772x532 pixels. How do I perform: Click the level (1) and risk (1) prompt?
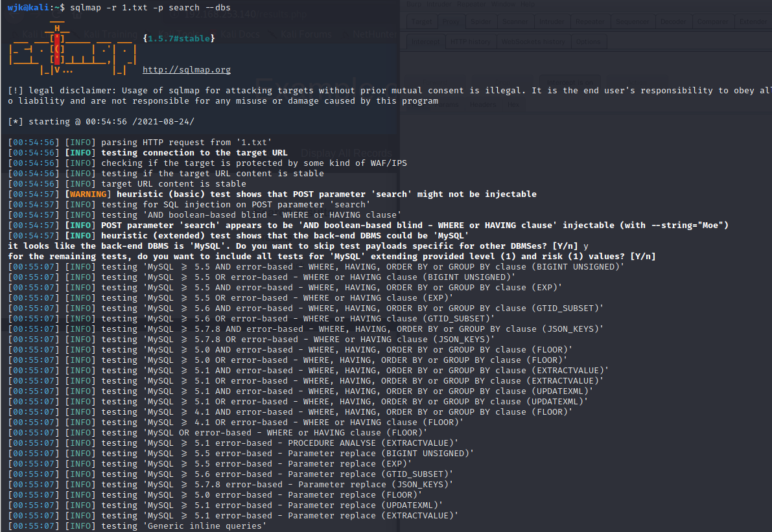tap(332, 256)
